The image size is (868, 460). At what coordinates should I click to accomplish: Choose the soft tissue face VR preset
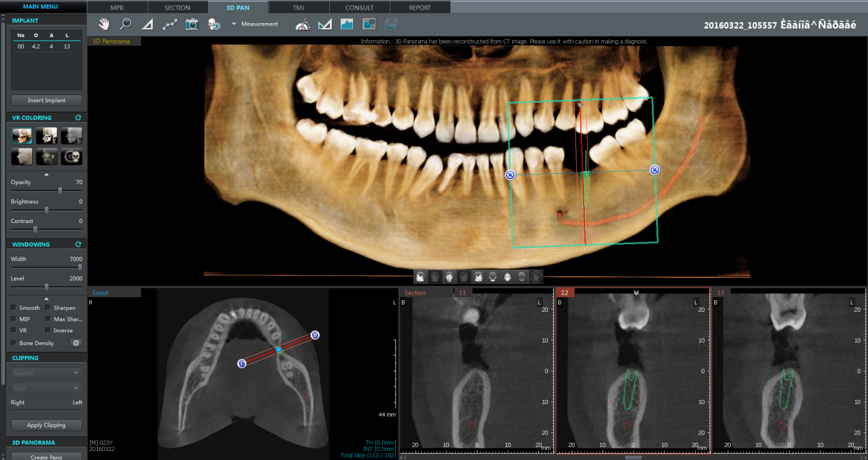(x=22, y=157)
